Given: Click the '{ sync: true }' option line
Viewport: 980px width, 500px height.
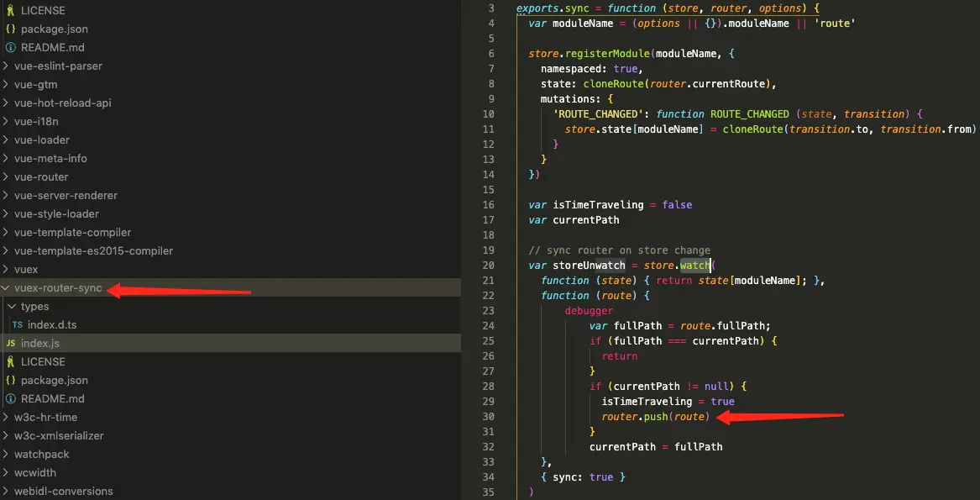Looking at the screenshot, I should [583, 476].
